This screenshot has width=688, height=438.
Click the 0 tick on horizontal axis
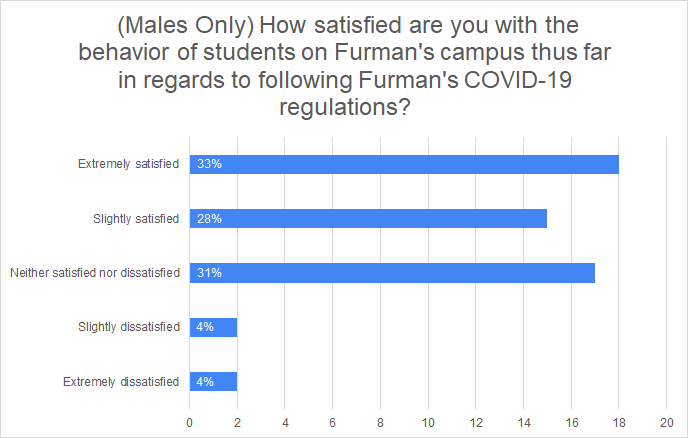190,420
